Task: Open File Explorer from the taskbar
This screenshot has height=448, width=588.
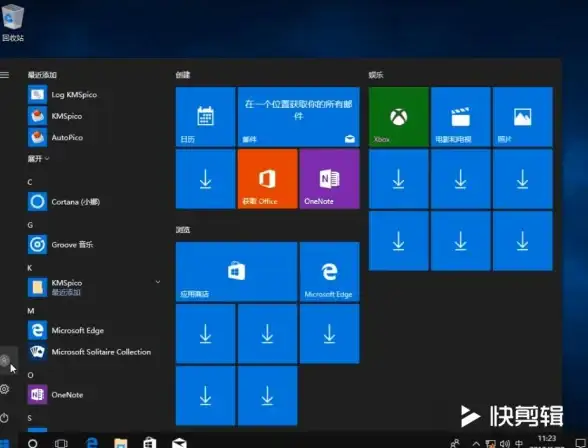Action: pos(120,443)
